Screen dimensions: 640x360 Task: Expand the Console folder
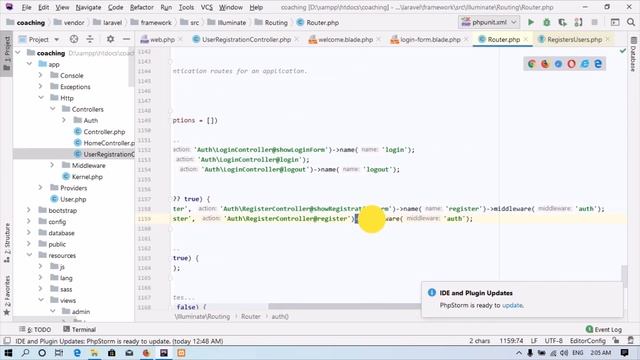[x=41, y=76]
